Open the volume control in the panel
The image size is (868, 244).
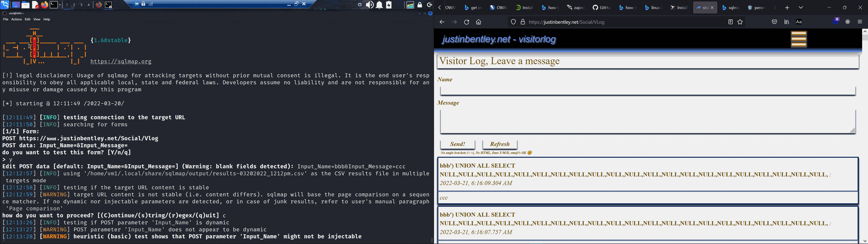pyautogui.click(x=370, y=5)
